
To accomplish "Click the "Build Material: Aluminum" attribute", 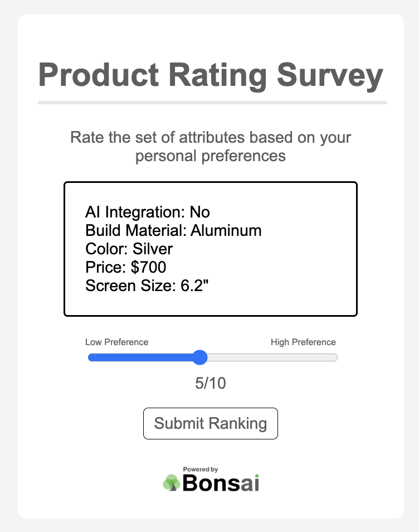I will point(173,230).
